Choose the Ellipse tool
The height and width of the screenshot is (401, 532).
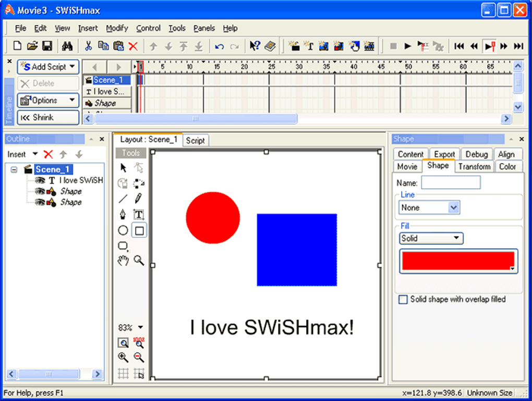[123, 229]
